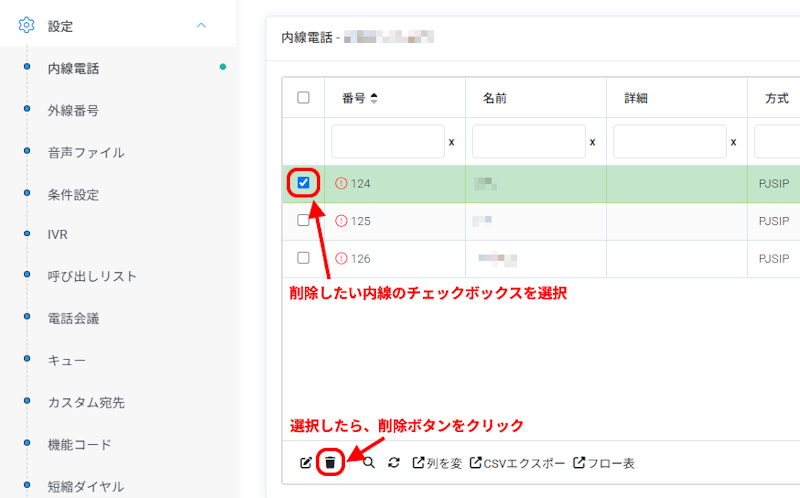This screenshot has width=800, height=498.
Task: Click warning icon next to extension 124
Action: pyautogui.click(x=341, y=183)
